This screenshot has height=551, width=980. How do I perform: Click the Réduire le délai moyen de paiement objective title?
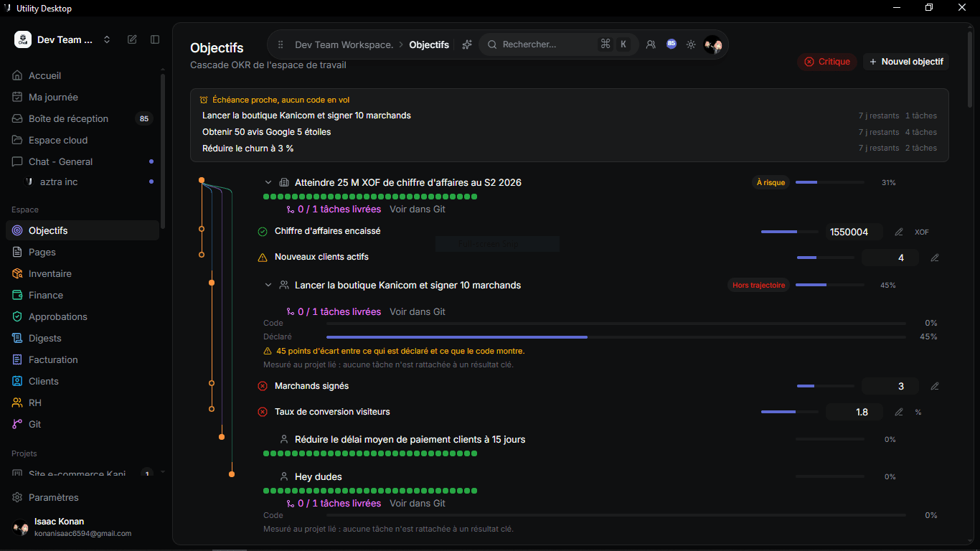point(410,439)
